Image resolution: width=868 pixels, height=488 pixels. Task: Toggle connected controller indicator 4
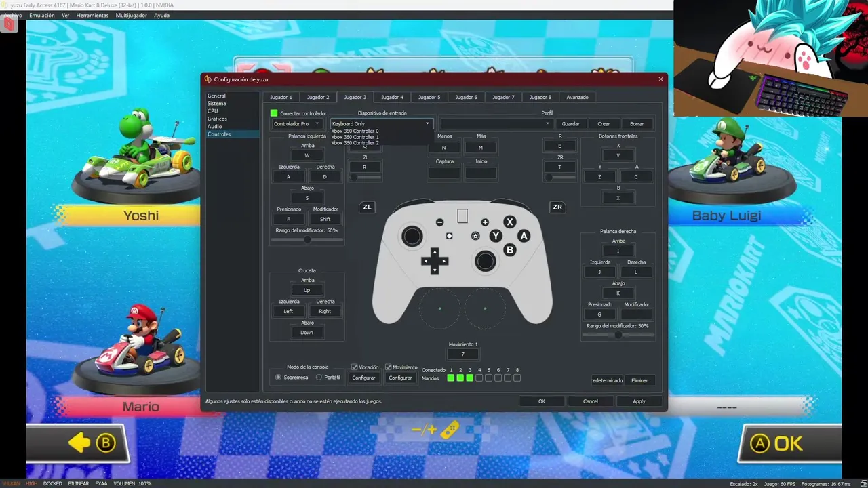[x=479, y=378]
